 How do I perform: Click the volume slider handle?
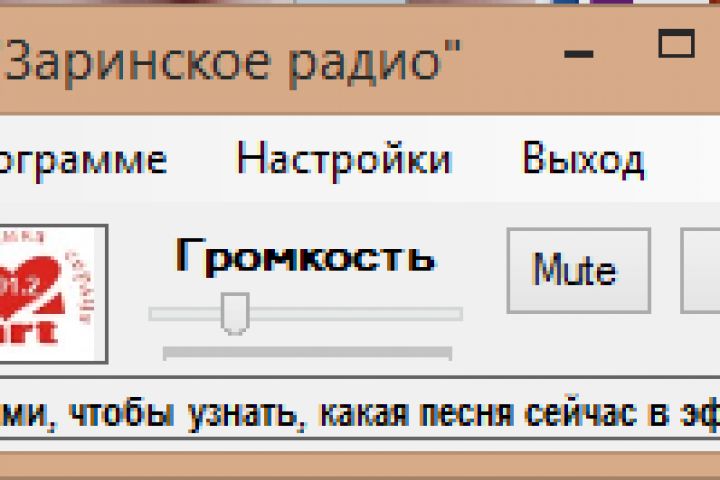pos(235,313)
